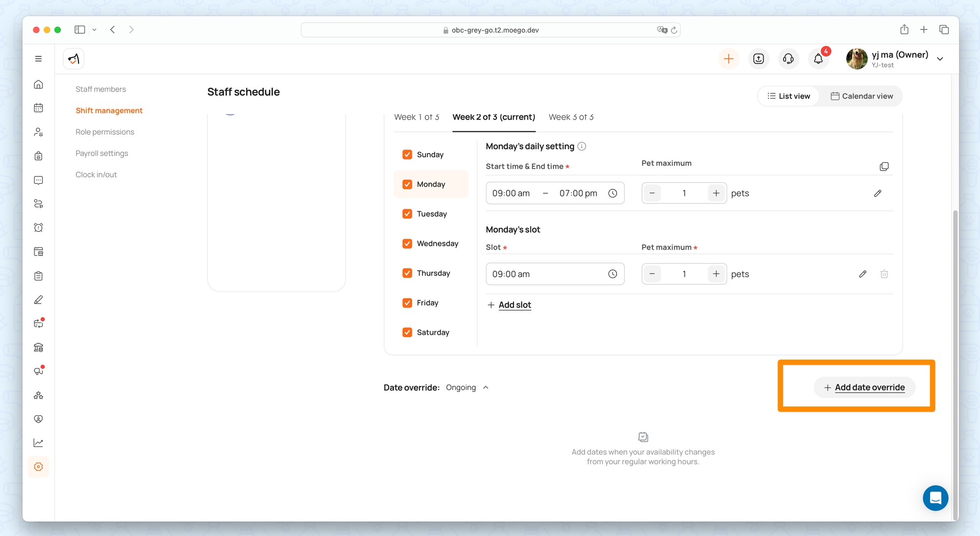Click the Add slot link
Viewport: 980px width, 536px height.
tap(514, 305)
